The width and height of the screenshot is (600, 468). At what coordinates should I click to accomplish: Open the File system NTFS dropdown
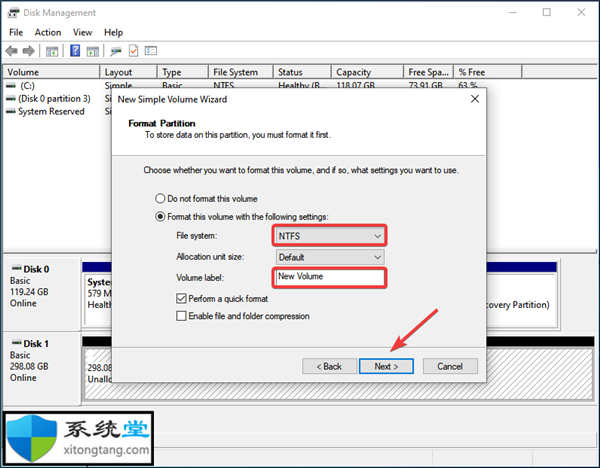(x=330, y=236)
